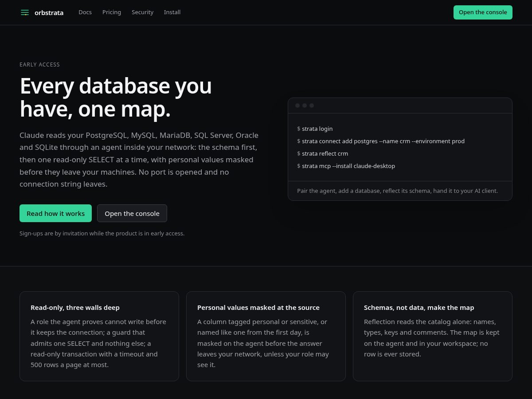This screenshot has width=532, height=399.
Task: Click the EARLY ACCESS label
Action: (39, 65)
